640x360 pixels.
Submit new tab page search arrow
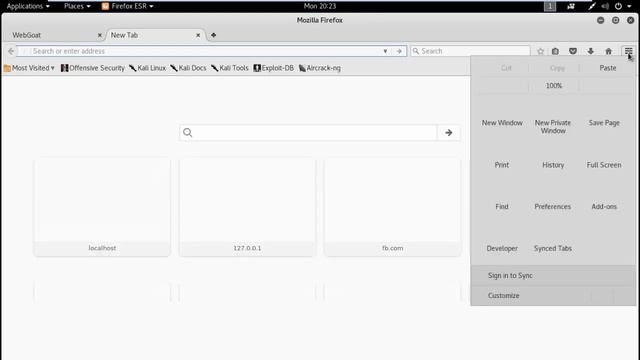pyautogui.click(x=449, y=133)
